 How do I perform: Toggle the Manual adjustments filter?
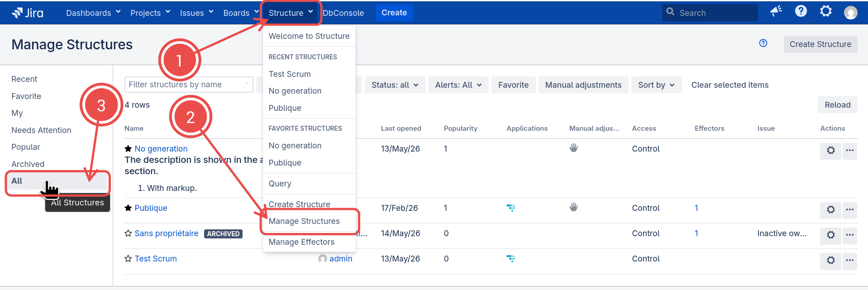point(583,85)
